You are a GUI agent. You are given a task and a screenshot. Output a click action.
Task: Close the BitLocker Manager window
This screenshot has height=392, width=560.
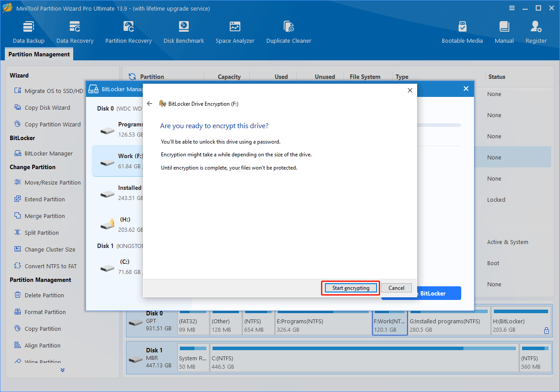point(466,89)
